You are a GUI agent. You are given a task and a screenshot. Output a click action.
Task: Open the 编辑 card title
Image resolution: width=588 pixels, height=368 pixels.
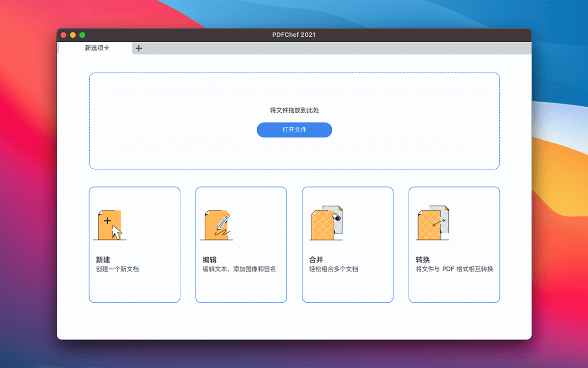tap(210, 260)
